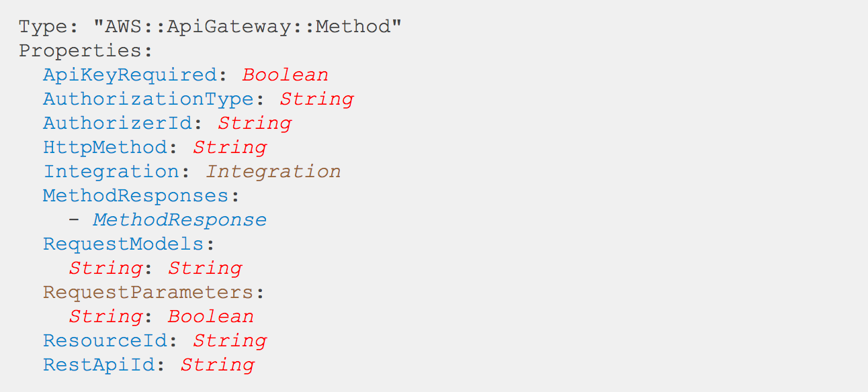
Task: Click the Boolean type next to ApiKeyRequired
Action: (x=285, y=75)
